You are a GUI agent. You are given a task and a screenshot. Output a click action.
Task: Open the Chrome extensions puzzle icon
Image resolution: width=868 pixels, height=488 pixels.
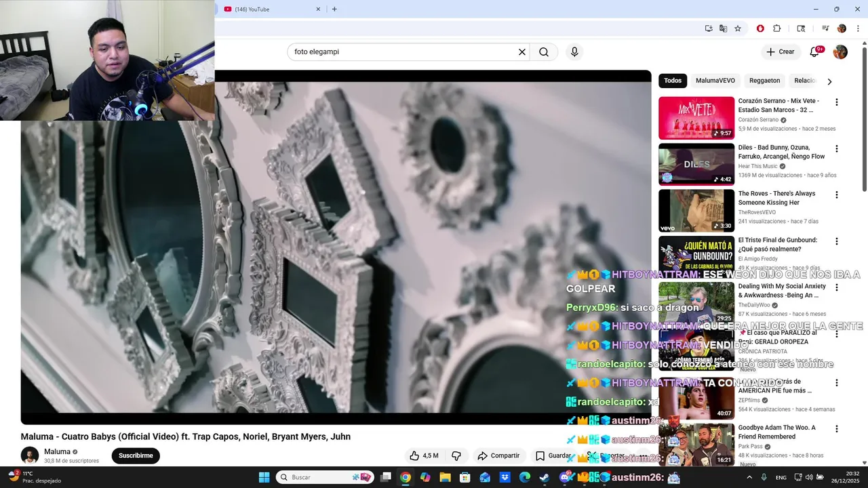click(777, 28)
